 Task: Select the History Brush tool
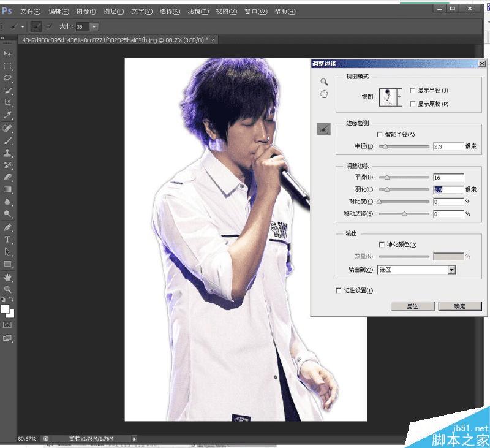tap(7, 165)
